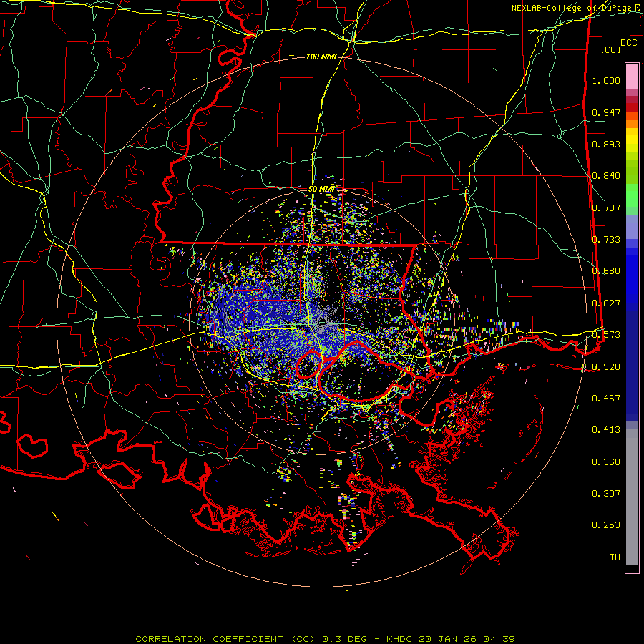Click the 1.000 value on color scale
The width and height of the screenshot is (644, 644).
(x=606, y=80)
